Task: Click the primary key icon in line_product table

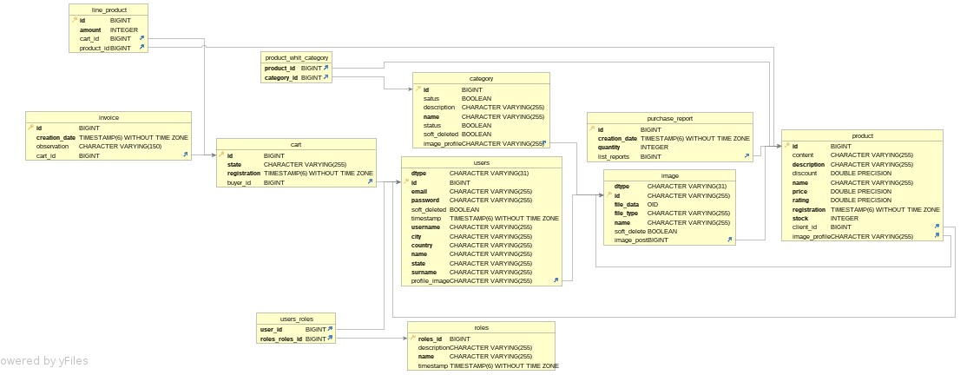Action: pos(75,20)
